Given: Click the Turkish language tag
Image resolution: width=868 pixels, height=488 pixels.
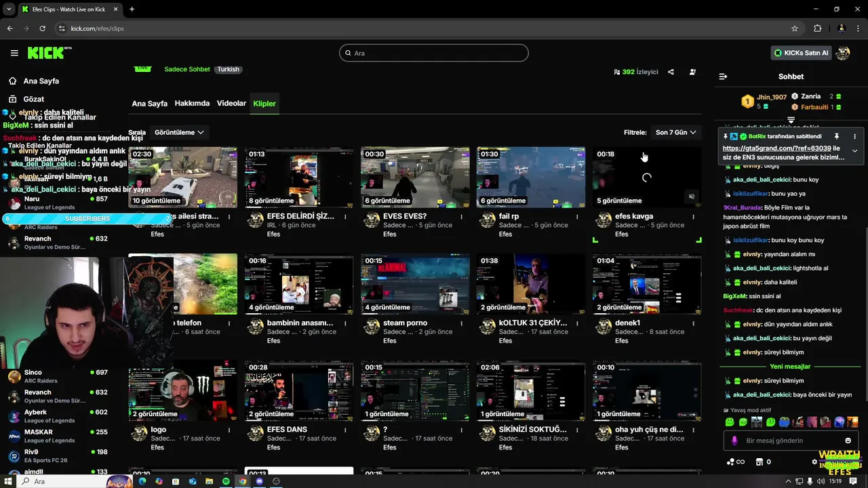Looking at the screenshot, I should 229,69.
